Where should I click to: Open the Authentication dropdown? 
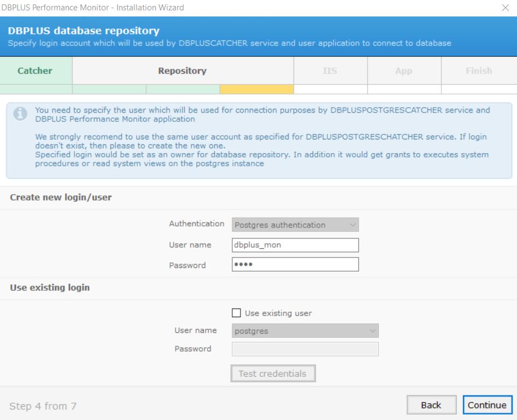(295, 225)
